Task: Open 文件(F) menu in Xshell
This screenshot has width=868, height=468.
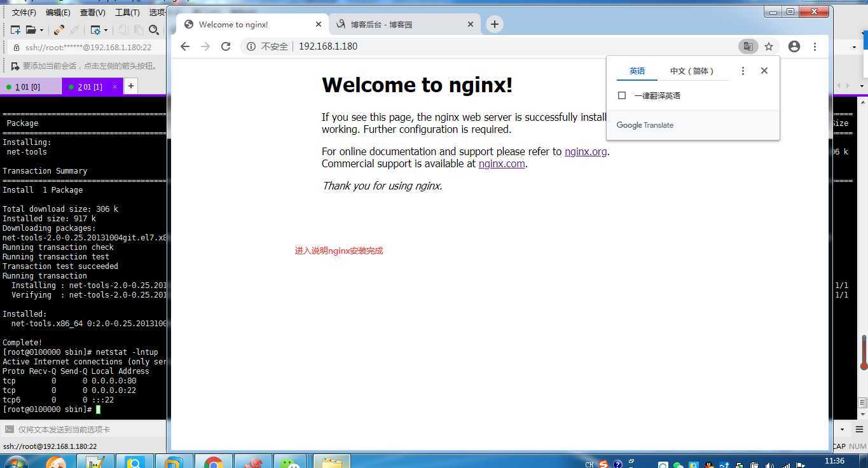Action: coord(24,13)
